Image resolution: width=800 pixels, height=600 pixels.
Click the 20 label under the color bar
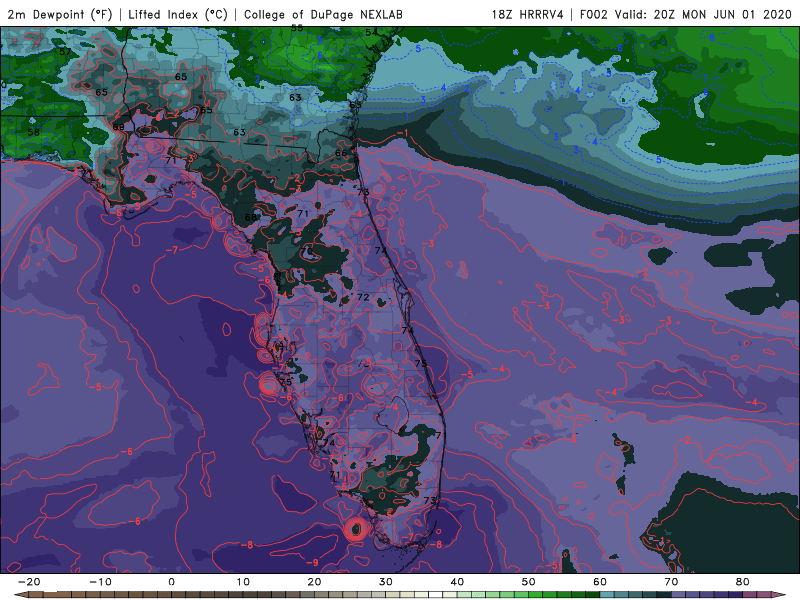click(x=314, y=582)
